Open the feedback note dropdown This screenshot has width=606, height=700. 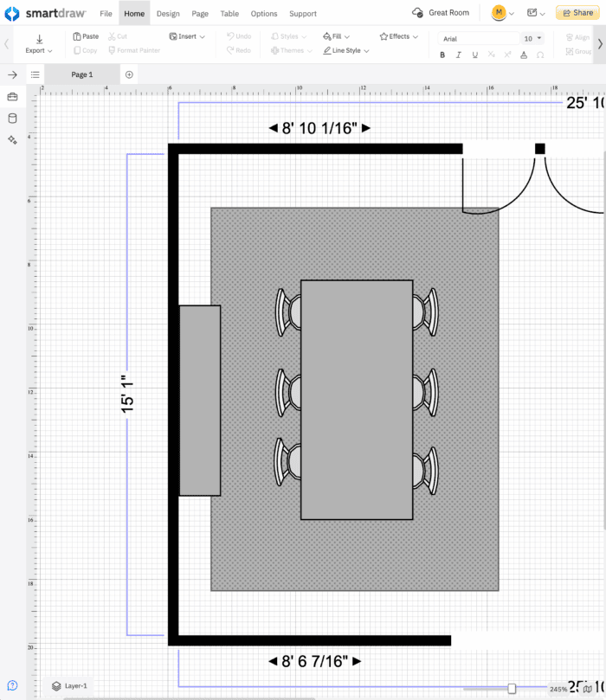[535, 13]
